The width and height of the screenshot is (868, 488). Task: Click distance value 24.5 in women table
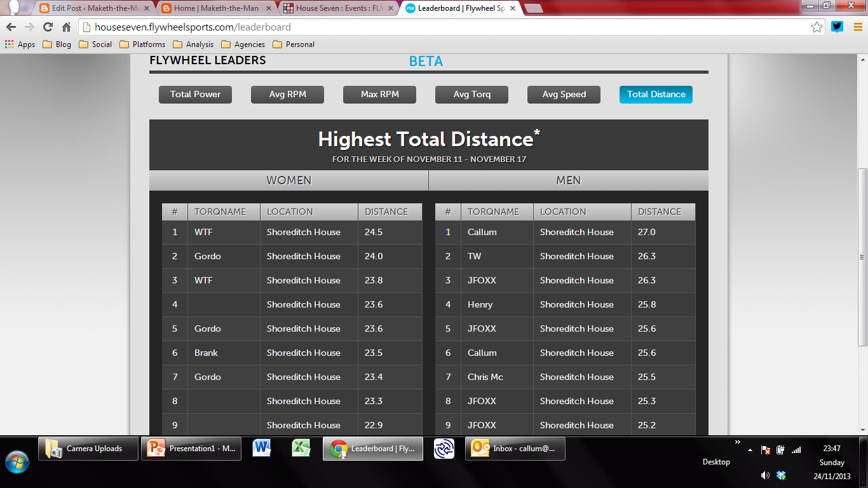[374, 232]
